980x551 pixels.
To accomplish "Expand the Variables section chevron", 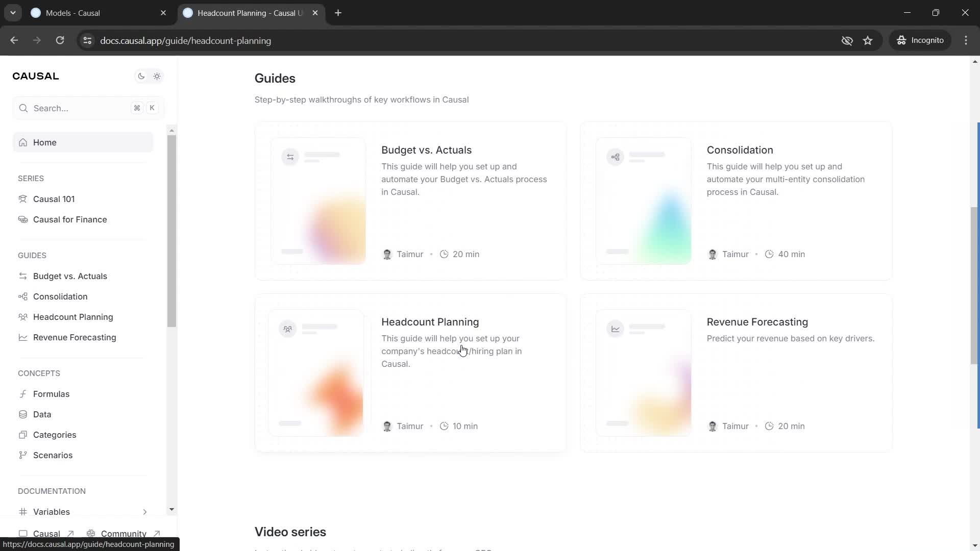I will 144,512.
